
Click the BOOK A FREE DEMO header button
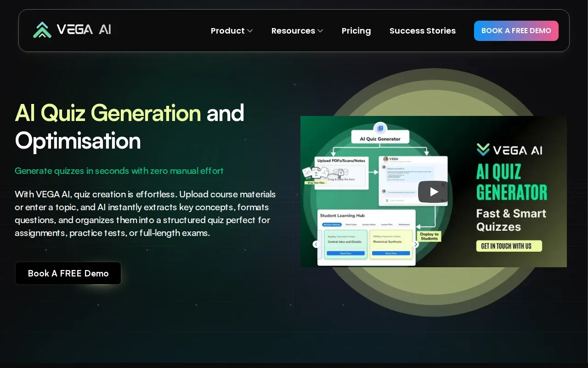point(516,31)
